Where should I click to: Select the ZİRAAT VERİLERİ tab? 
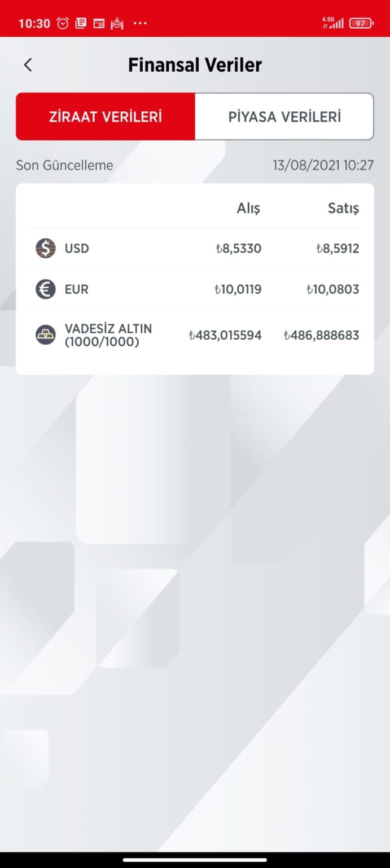point(106,116)
